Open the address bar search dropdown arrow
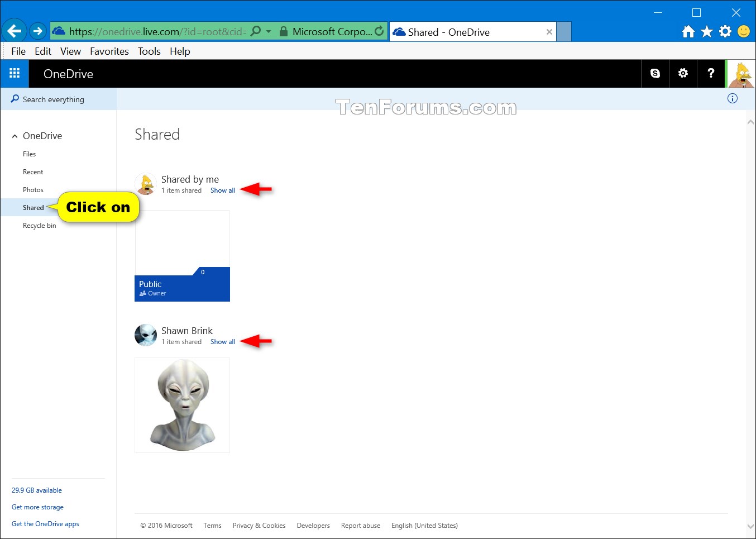Screen dimensions: 756x539 pos(267,31)
